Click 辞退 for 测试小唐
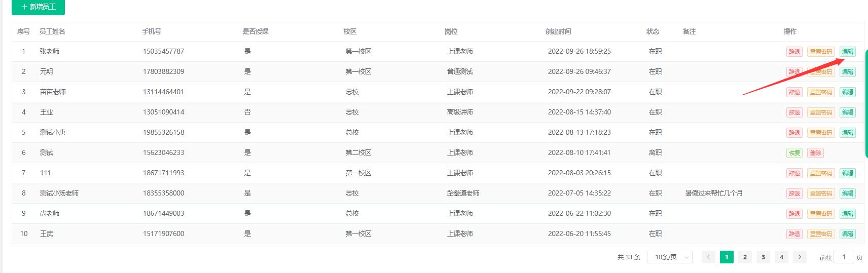Viewport: 868px width, 273px height. click(x=794, y=133)
